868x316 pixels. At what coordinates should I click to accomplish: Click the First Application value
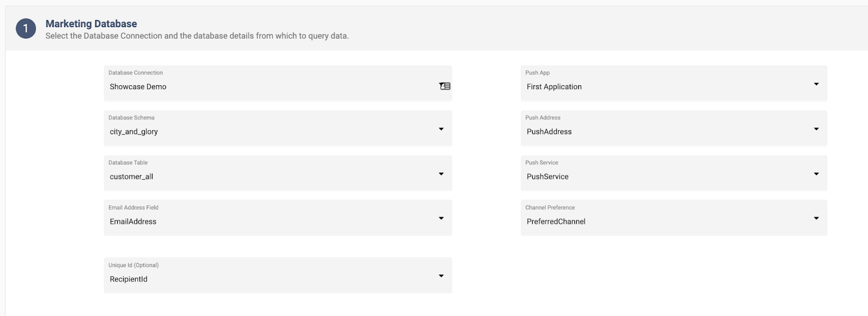tap(554, 87)
